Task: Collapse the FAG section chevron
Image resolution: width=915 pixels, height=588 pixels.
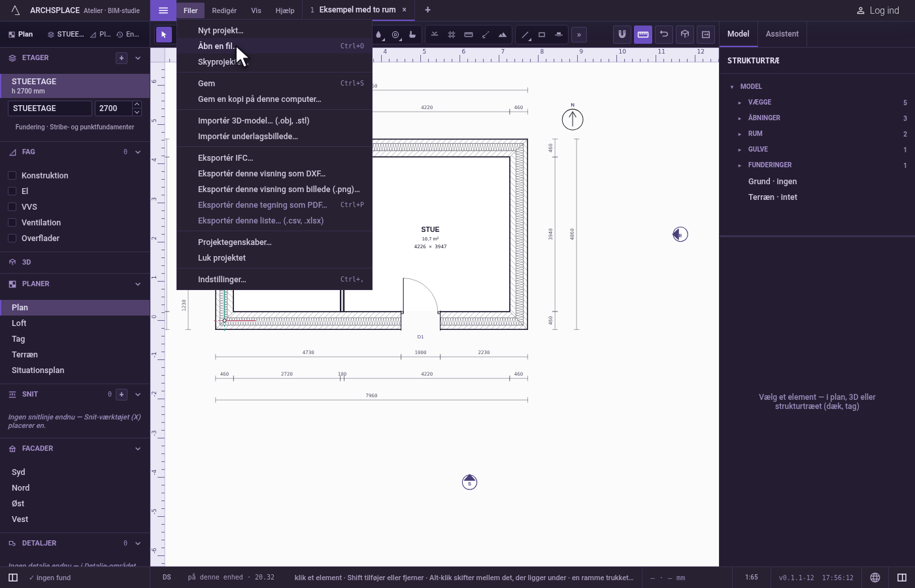Action: click(x=138, y=152)
